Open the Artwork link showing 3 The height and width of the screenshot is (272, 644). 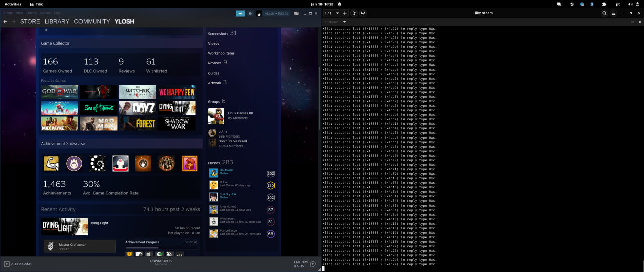click(217, 82)
